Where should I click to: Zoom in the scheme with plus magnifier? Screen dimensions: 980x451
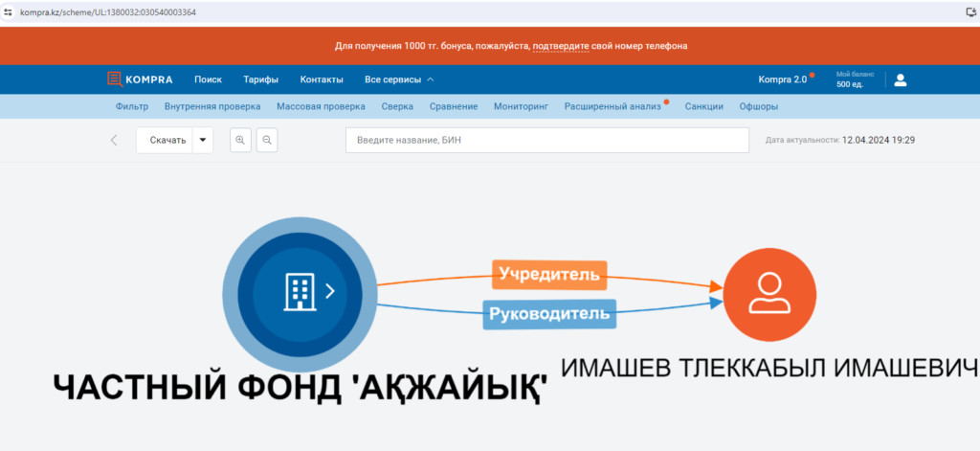(240, 140)
